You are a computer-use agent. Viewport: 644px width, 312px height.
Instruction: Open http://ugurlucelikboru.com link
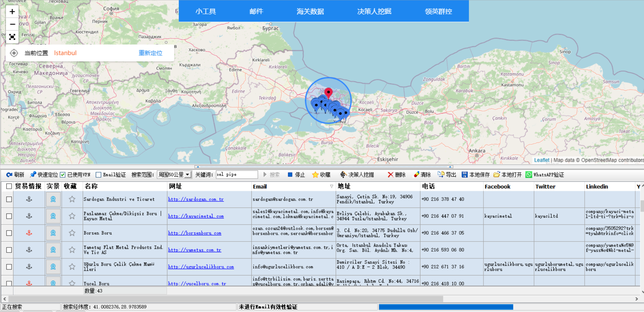point(201,267)
